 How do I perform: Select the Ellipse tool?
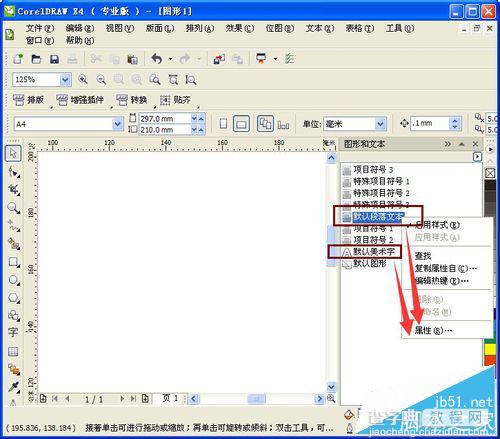tap(14, 279)
